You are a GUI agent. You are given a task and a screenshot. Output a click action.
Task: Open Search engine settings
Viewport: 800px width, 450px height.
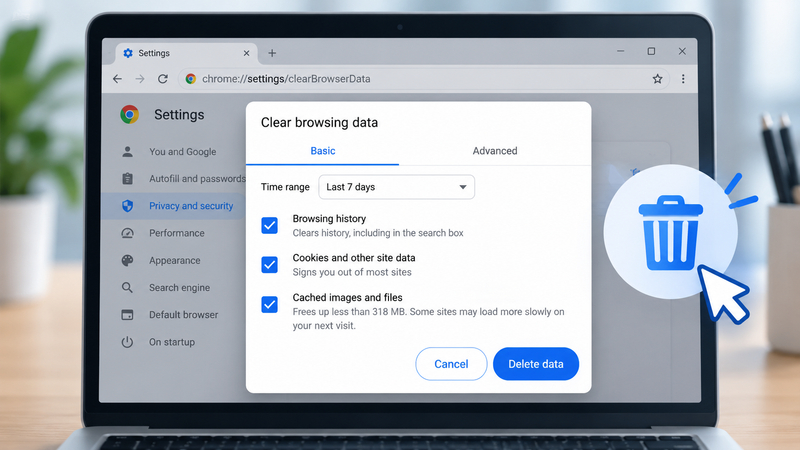coord(179,288)
